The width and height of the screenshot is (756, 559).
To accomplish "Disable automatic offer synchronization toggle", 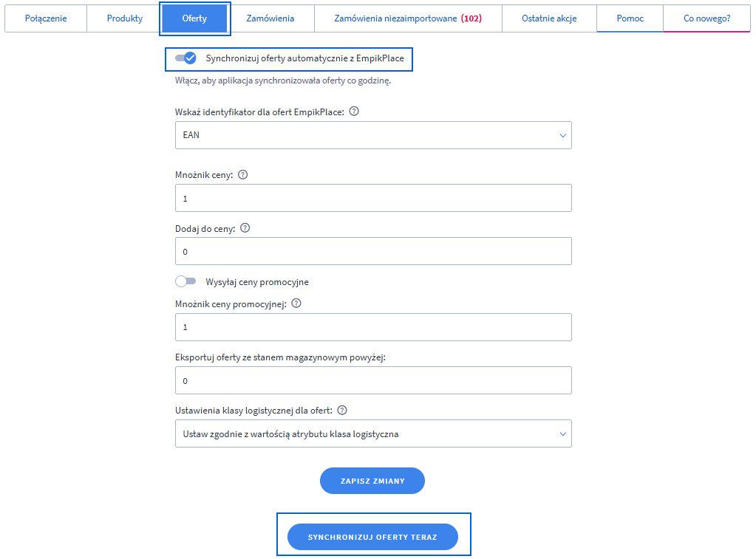I will (185, 58).
